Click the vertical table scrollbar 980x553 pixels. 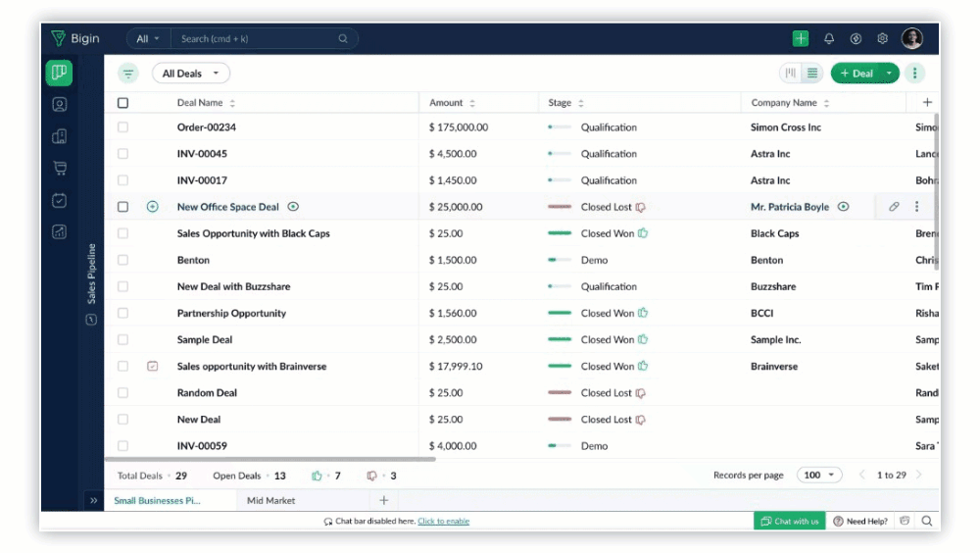pyautogui.click(x=936, y=191)
